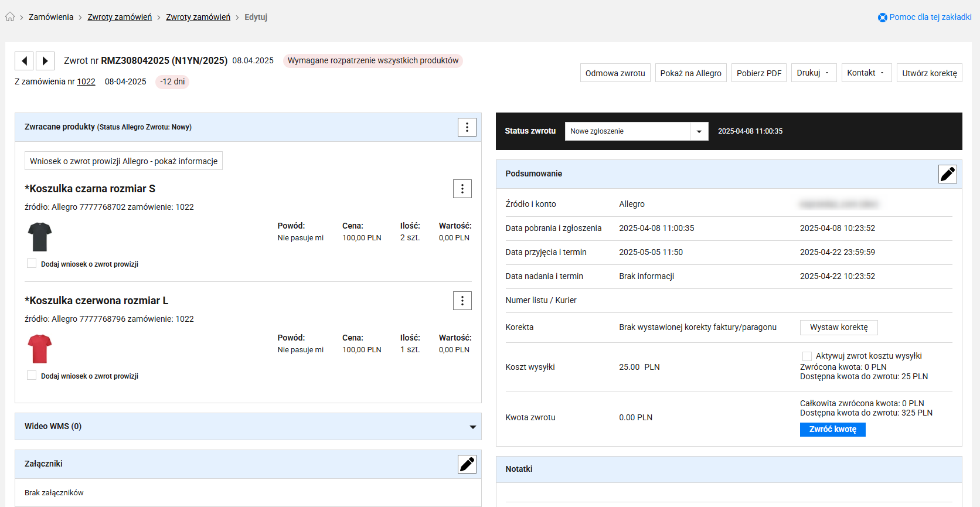This screenshot has height=507, width=980.
Task: Click the Brak załączników text
Action: (x=54, y=493)
